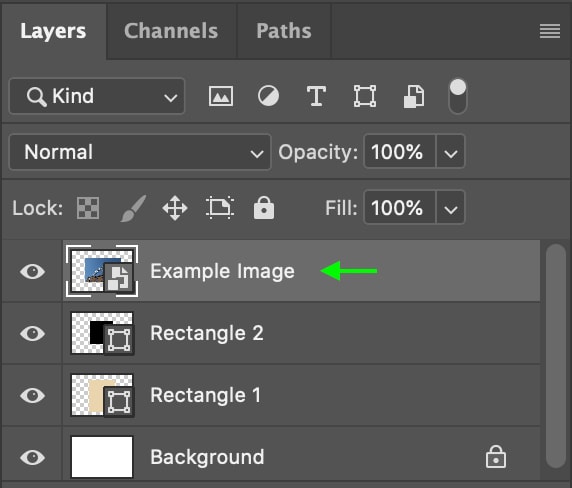The height and width of the screenshot is (488, 572).
Task: Lock all padlock icon in Lock row
Action: coord(264,208)
